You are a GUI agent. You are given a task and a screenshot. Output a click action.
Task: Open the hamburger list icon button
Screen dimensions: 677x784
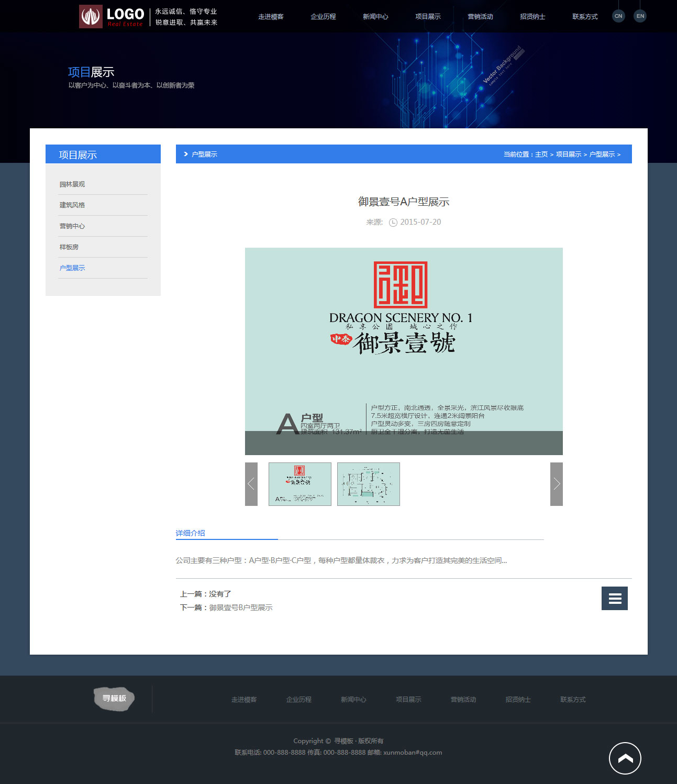(614, 598)
